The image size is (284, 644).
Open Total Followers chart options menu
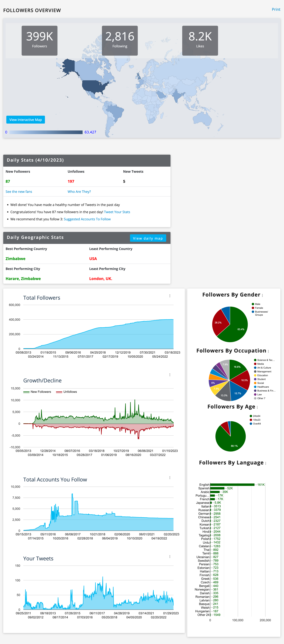tap(170, 296)
